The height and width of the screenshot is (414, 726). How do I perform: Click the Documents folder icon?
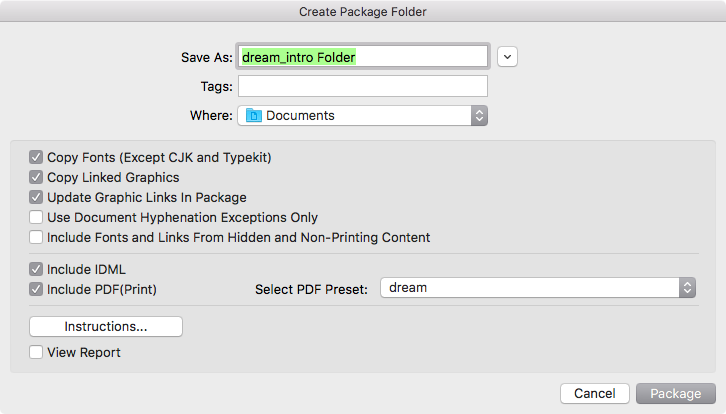point(253,115)
